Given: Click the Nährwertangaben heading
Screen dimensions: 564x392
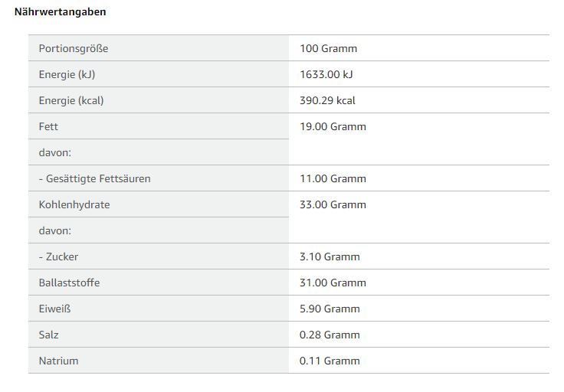Looking at the screenshot, I should tap(61, 12).
